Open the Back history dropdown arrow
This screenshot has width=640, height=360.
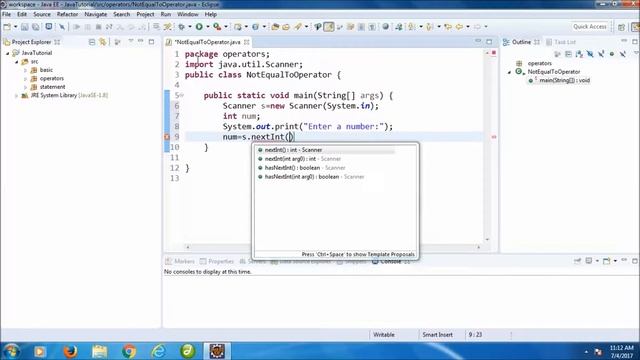tap(468, 27)
